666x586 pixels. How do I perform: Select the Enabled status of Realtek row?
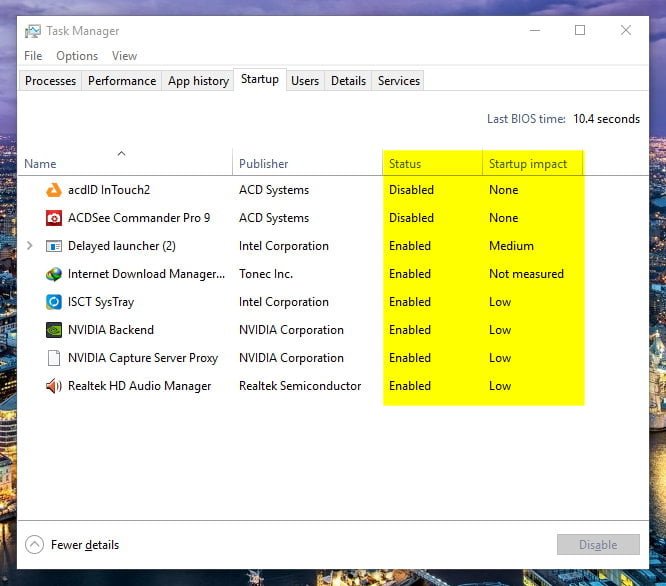410,386
